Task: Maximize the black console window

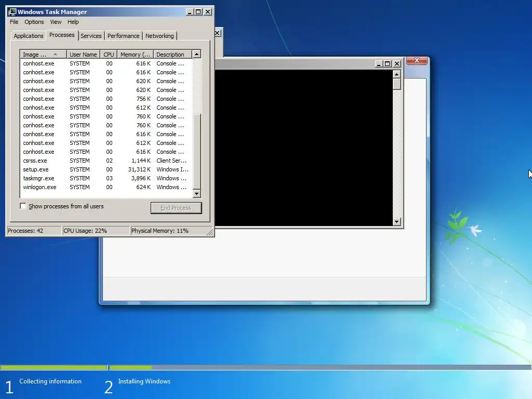Action: click(387, 64)
